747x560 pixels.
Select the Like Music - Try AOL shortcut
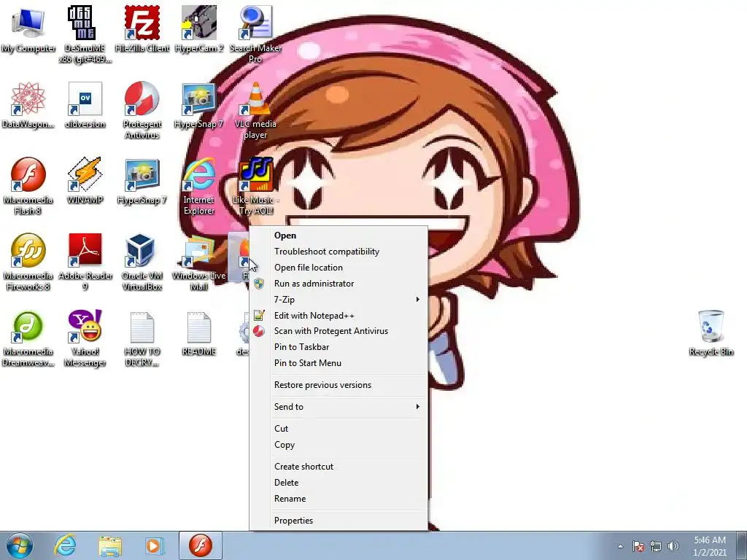255,186
